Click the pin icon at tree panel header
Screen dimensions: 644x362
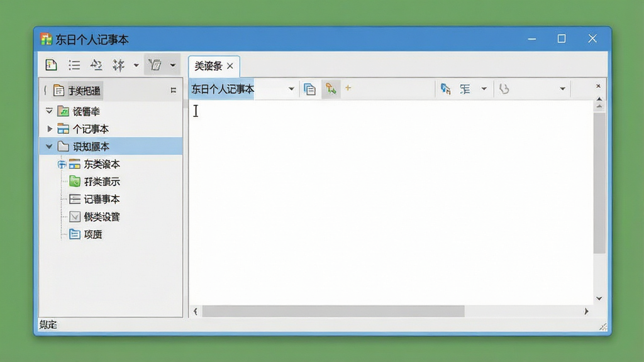click(174, 90)
